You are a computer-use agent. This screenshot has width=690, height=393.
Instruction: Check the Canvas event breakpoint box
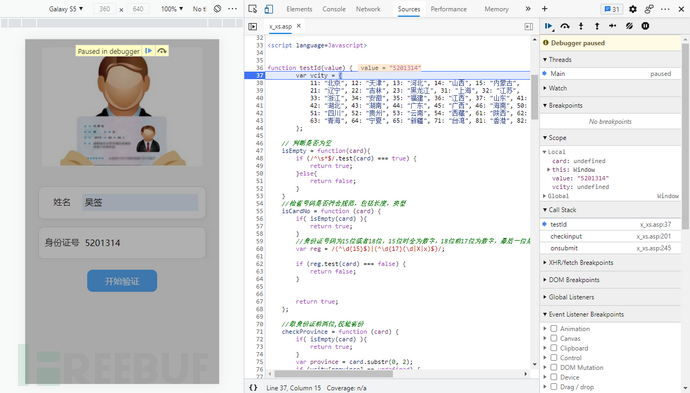coord(554,338)
